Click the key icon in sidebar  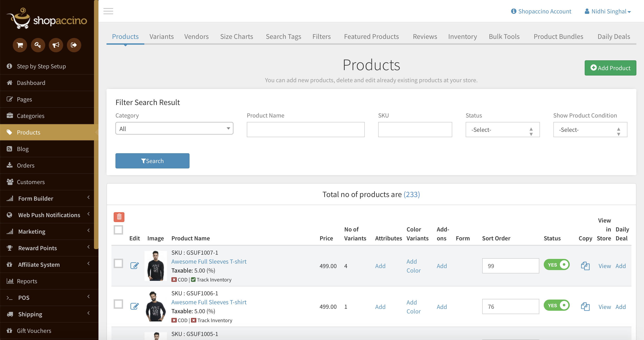(38, 45)
